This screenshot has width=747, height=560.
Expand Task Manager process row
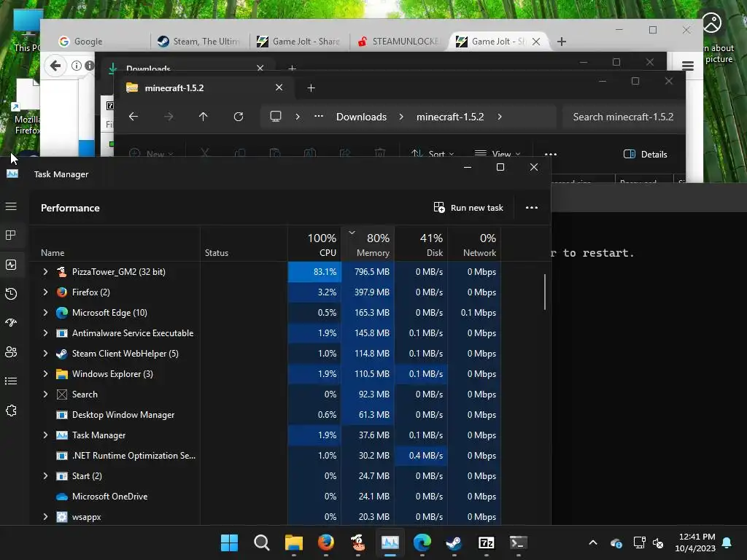pos(45,435)
